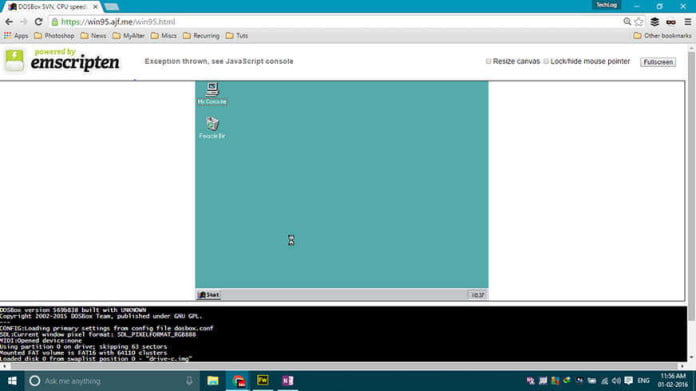The image size is (696, 391).
Task: Click the volume speaker tray icon
Action: point(616,381)
